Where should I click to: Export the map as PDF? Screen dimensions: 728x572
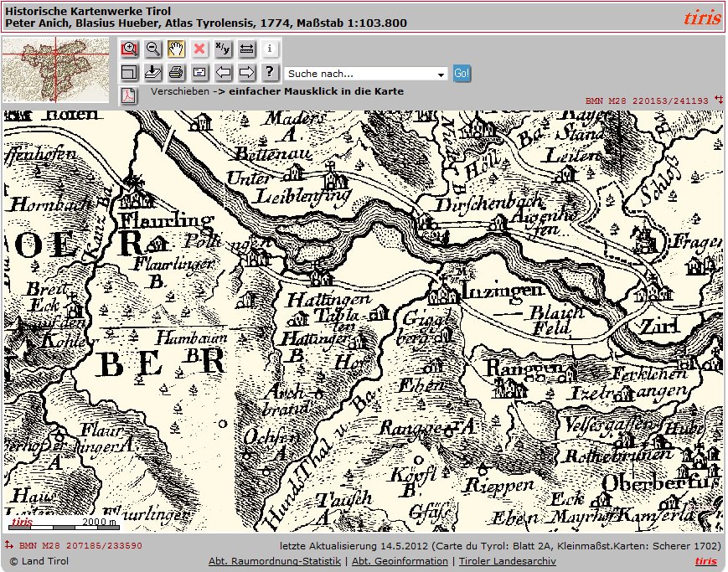coord(129,94)
